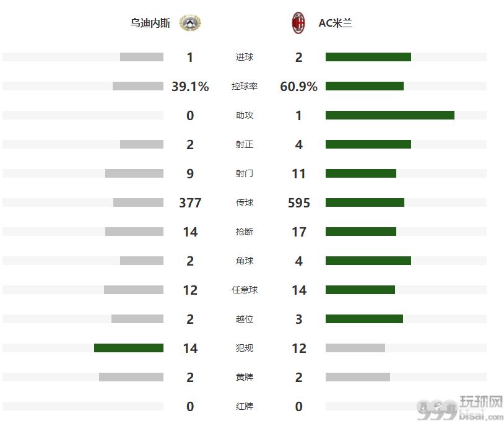The height and width of the screenshot is (421, 504).
Task: Select the 黄牌 stat label
Action: coord(245,377)
